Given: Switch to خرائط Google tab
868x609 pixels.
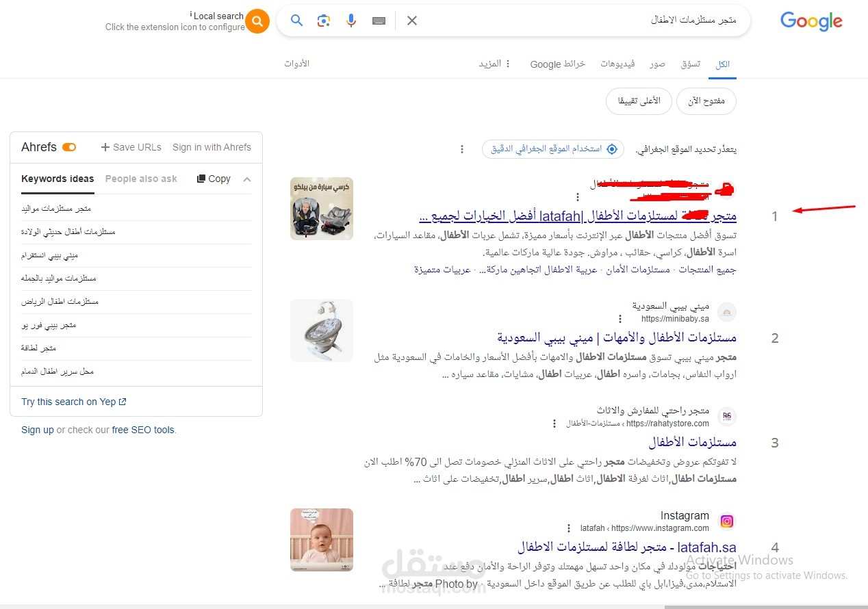Looking at the screenshot, I should (x=557, y=64).
